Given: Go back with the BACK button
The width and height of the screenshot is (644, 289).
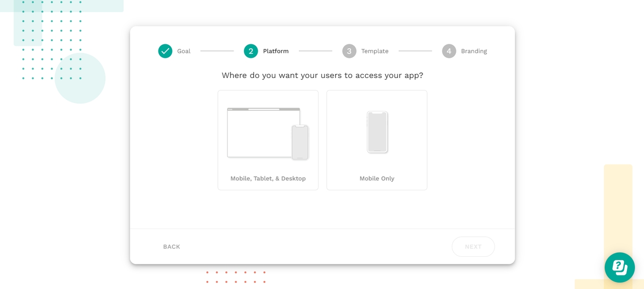Looking at the screenshot, I should point(172,247).
